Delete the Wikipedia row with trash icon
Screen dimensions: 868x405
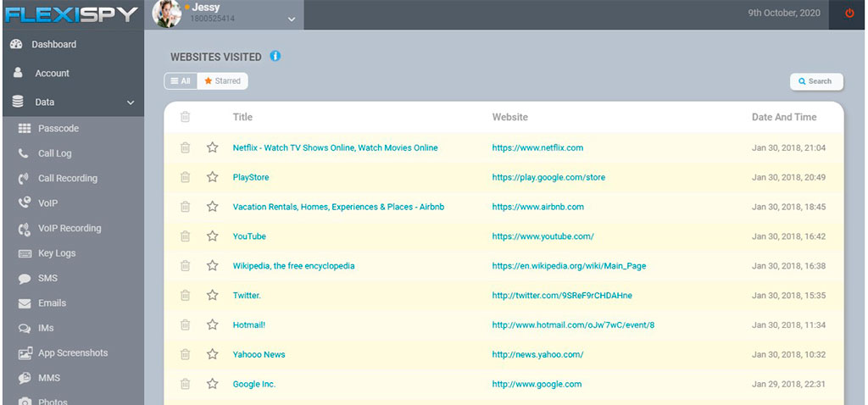point(186,265)
